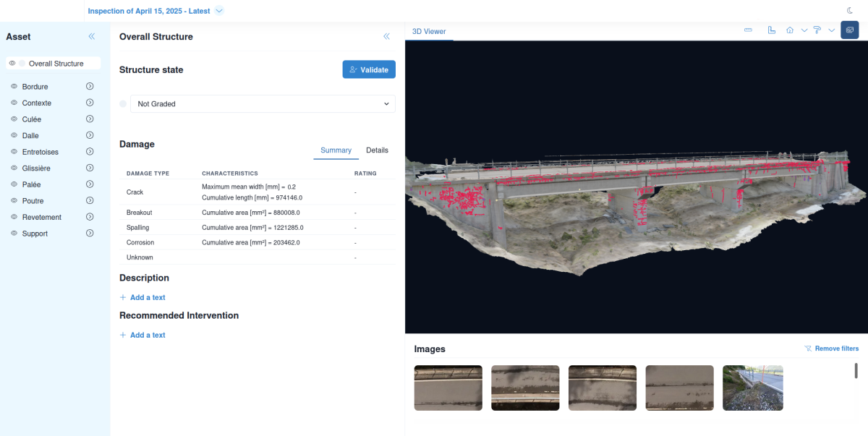Toggle the image gallery view icon
This screenshot has width=868, height=436.
tap(849, 30)
